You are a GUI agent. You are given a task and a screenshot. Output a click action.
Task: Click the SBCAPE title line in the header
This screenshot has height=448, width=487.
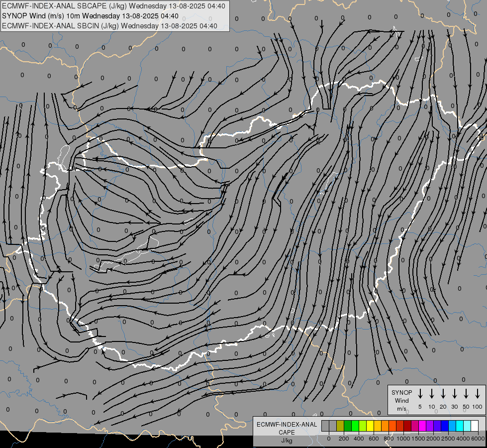click(113, 6)
